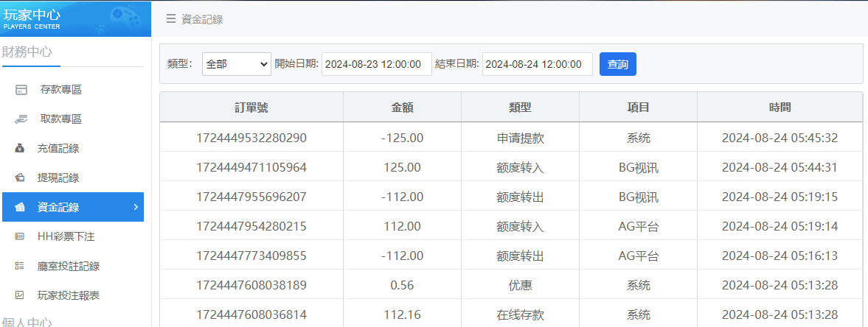Click the 廳室投註記錄 list icon
868x327 pixels.
[x=20, y=266]
